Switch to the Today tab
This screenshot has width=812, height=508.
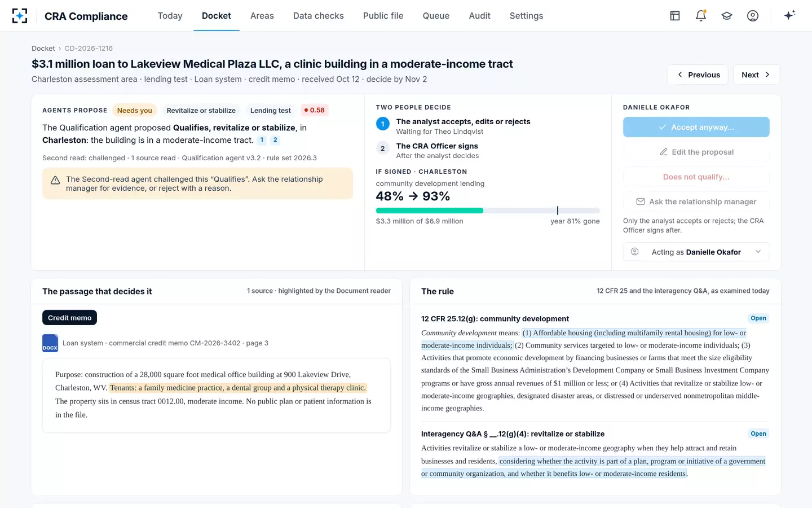170,16
